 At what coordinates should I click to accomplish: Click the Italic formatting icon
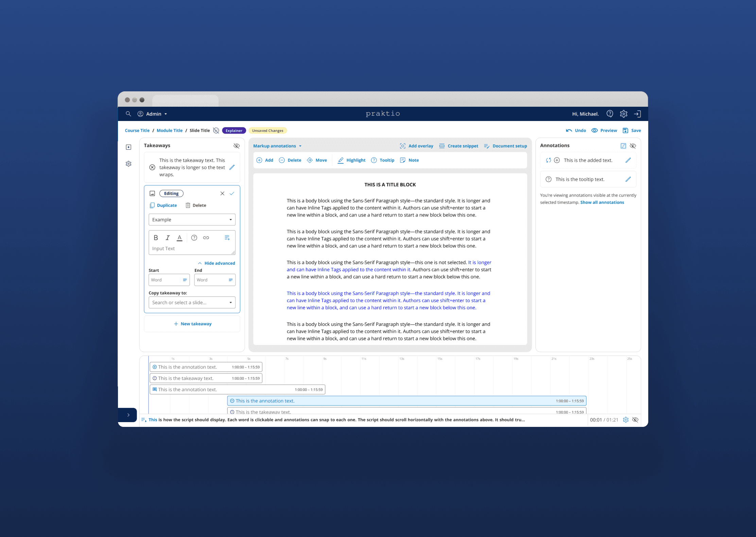click(x=168, y=238)
